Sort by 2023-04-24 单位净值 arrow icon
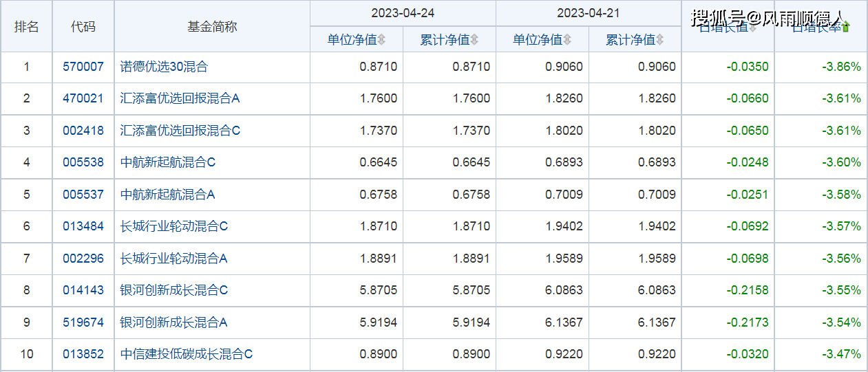Screen dimensions: 868x372 [x=382, y=41]
